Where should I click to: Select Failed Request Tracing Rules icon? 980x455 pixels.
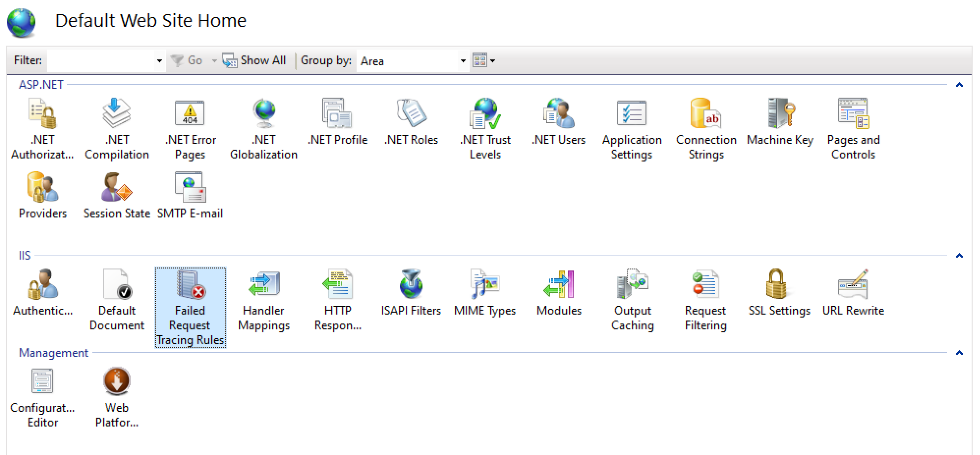click(191, 307)
